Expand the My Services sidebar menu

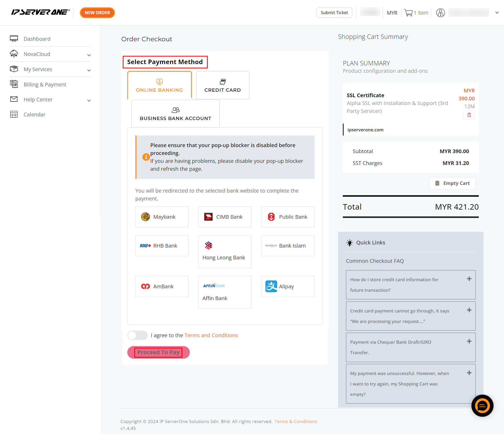click(x=89, y=70)
